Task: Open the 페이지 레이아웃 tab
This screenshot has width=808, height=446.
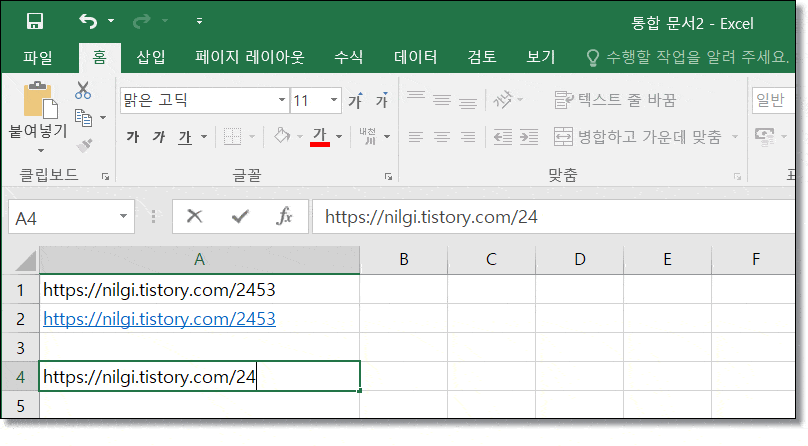Action: 249,57
